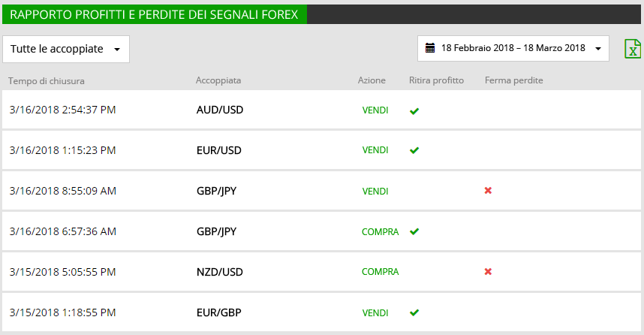
Task: Click COMPRA in the NZD/USD row
Action: point(380,272)
